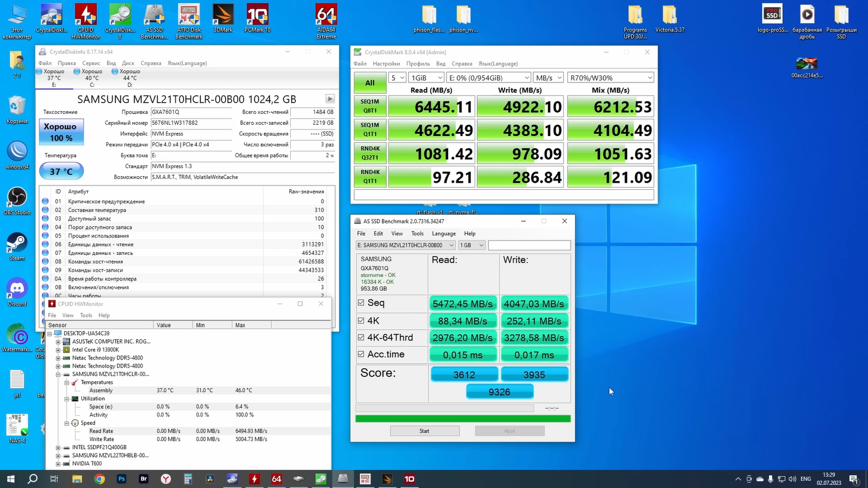Launch ATTO Disk Benchmark desktop icon
This screenshot has width=868, height=488.
(x=189, y=18)
